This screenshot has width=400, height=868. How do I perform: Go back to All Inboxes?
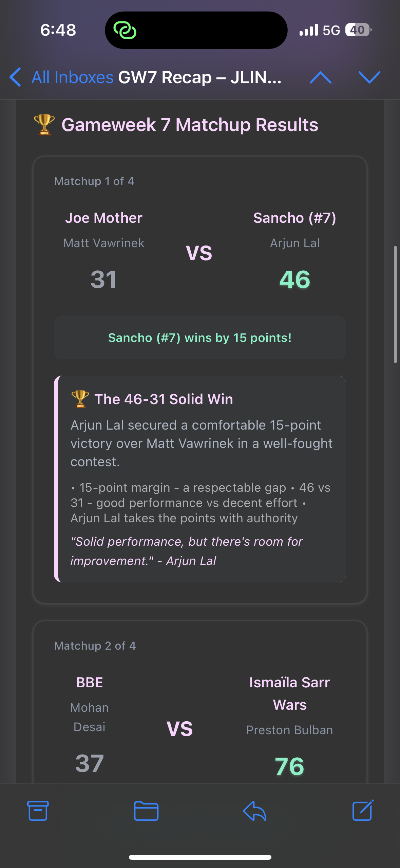click(x=72, y=77)
